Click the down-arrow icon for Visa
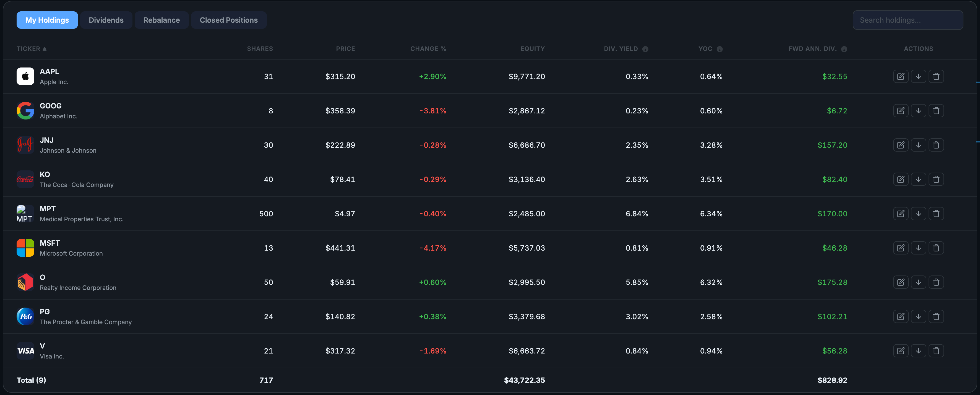This screenshot has width=980, height=395. 918,350
